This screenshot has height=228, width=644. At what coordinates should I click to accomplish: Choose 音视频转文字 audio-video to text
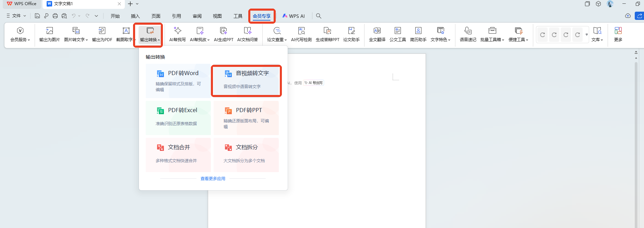point(246,81)
